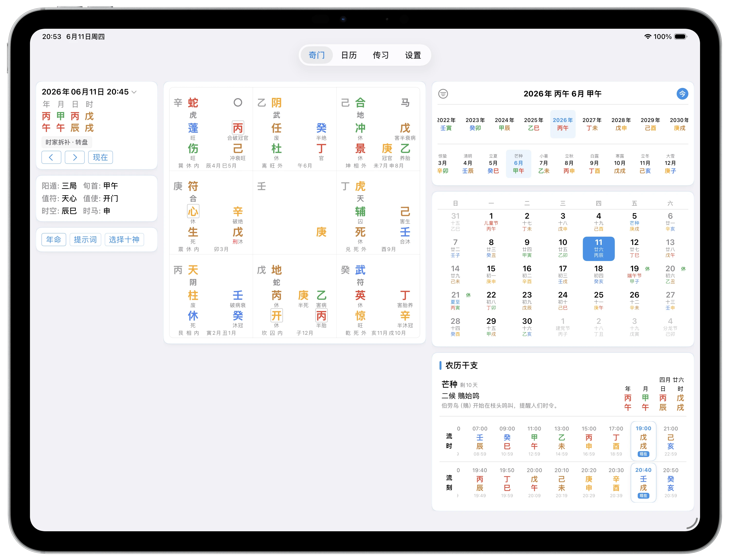
Task: Tap the battery status icon
Action: pyautogui.click(x=681, y=37)
